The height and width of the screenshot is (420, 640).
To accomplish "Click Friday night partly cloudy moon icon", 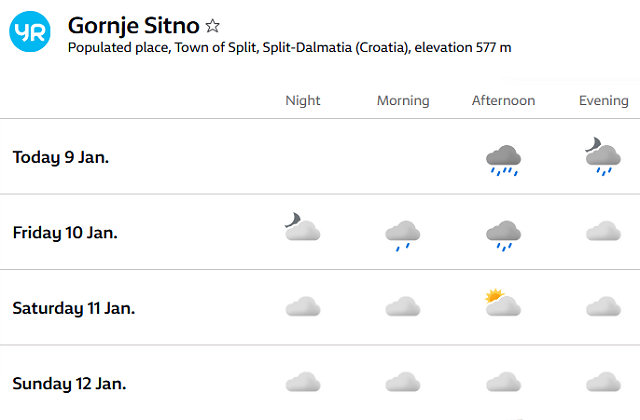I will click(302, 227).
